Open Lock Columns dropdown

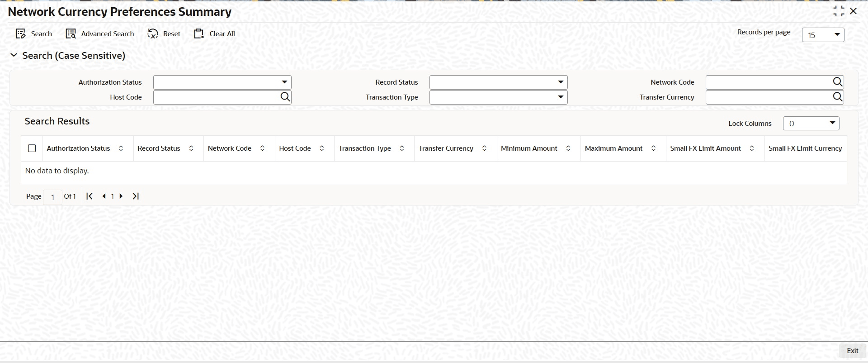[x=811, y=124]
